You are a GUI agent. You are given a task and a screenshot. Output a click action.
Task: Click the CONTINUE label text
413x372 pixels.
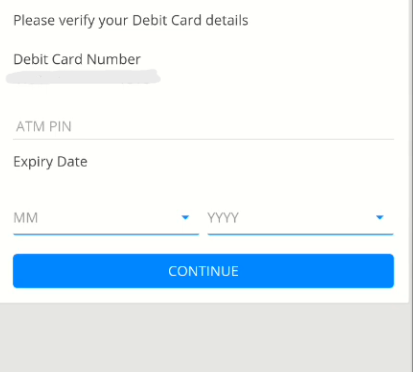tap(203, 271)
